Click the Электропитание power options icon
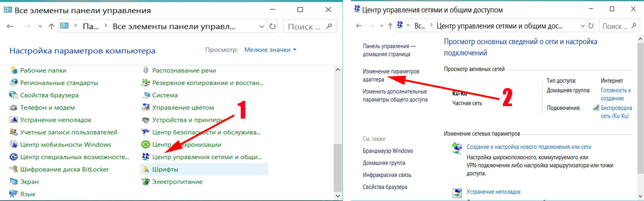Image resolution: width=644 pixels, height=201 pixels. (146, 182)
